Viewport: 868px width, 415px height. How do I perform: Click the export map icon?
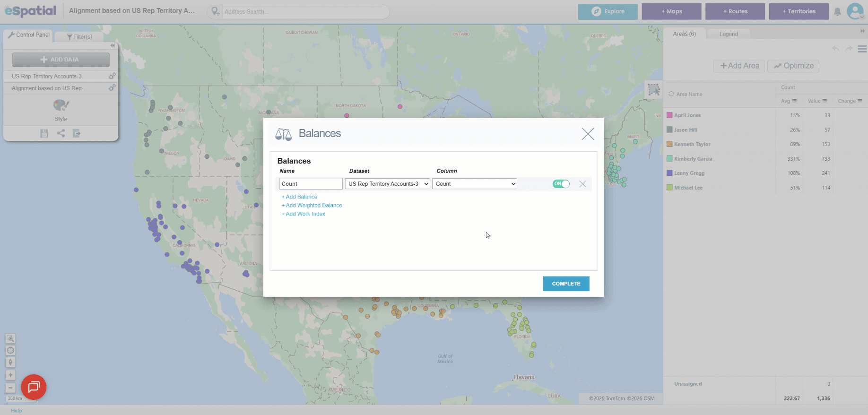77,133
